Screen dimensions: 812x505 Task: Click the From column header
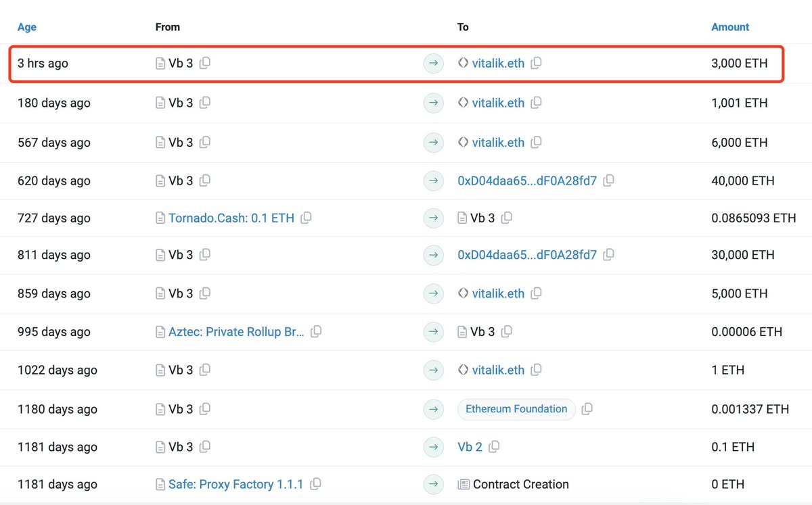point(168,27)
